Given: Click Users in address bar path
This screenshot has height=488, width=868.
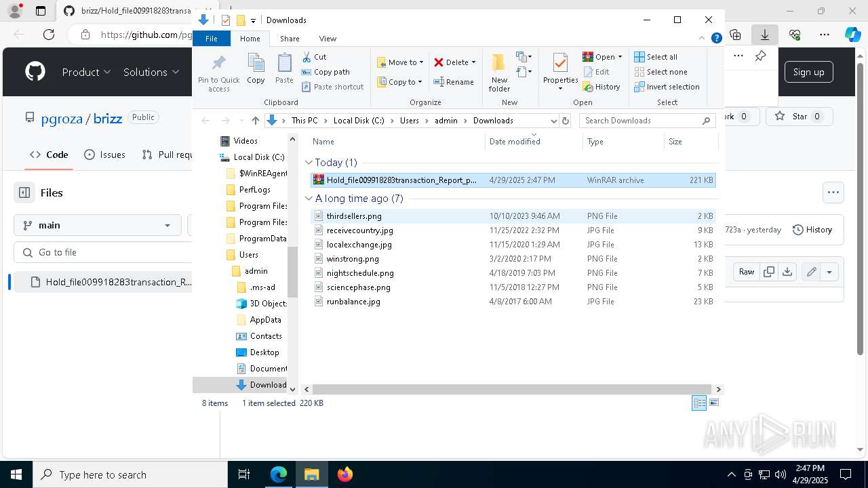Looking at the screenshot, I should tap(410, 121).
